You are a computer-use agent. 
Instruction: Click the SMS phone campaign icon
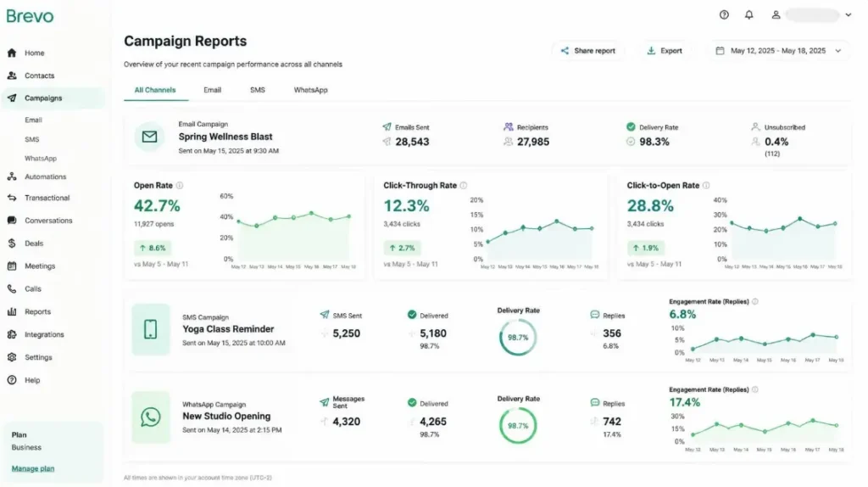click(x=151, y=330)
